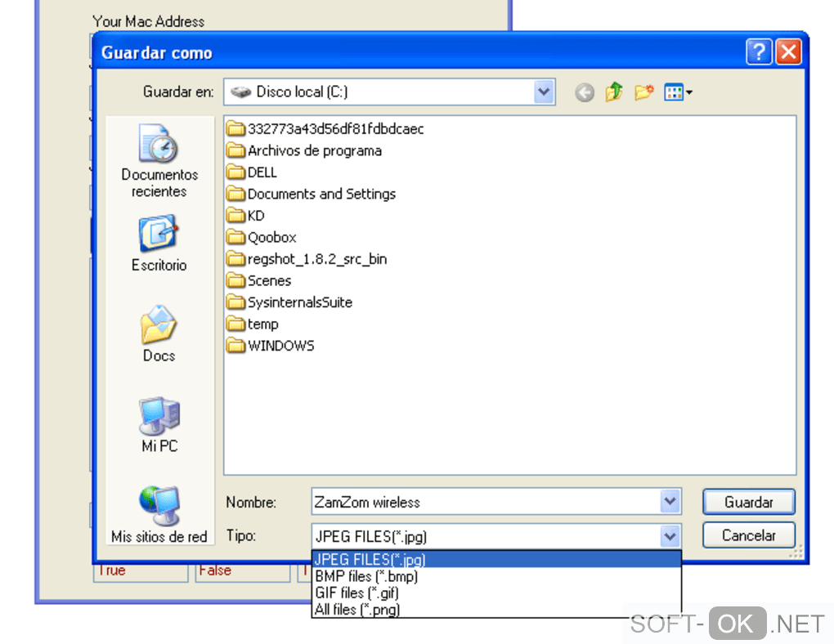Choose JPEG FILES(*.jpg) in the type list

click(x=495, y=560)
